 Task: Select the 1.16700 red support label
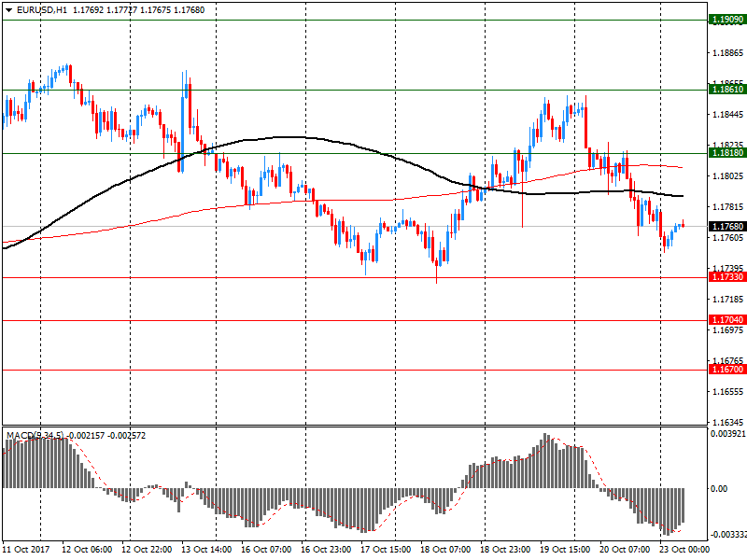point(727,370)
